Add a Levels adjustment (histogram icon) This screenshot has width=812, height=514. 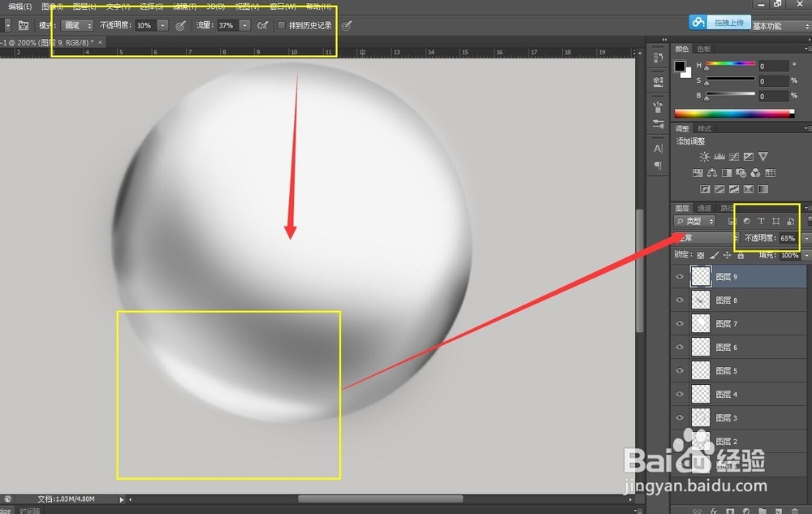pyautogui.click(x=719, y=157)
